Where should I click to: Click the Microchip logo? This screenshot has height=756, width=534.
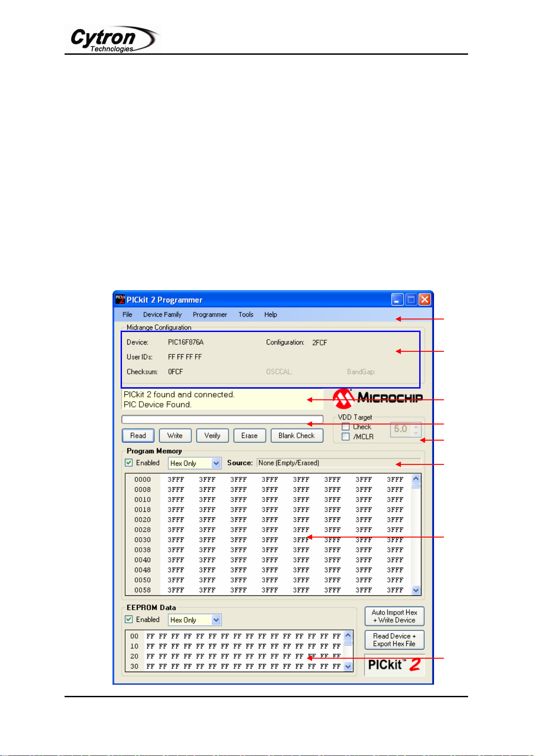[378, 398]
